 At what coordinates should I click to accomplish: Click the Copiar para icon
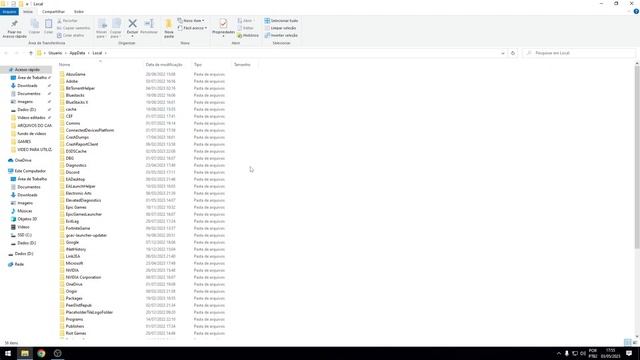[116, 24]
